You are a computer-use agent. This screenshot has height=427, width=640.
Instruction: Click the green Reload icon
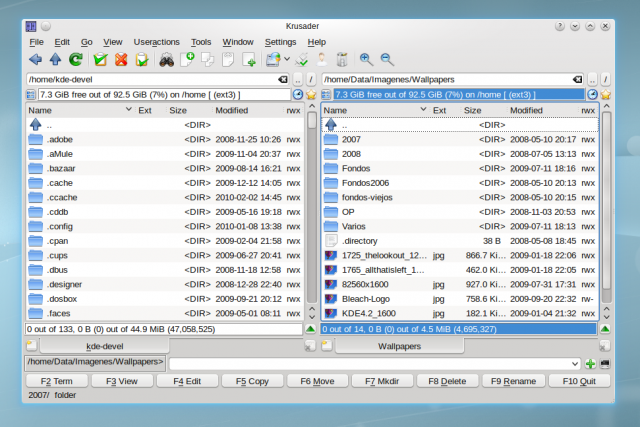[x=75, y=60]
